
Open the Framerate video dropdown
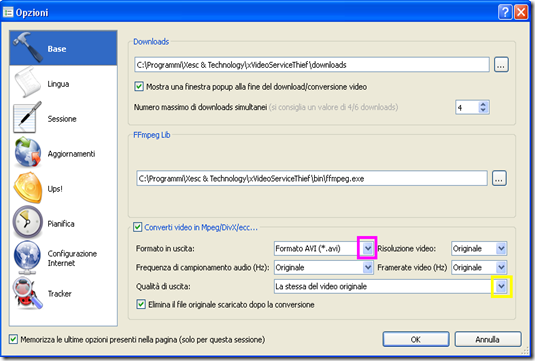(501, 268)
